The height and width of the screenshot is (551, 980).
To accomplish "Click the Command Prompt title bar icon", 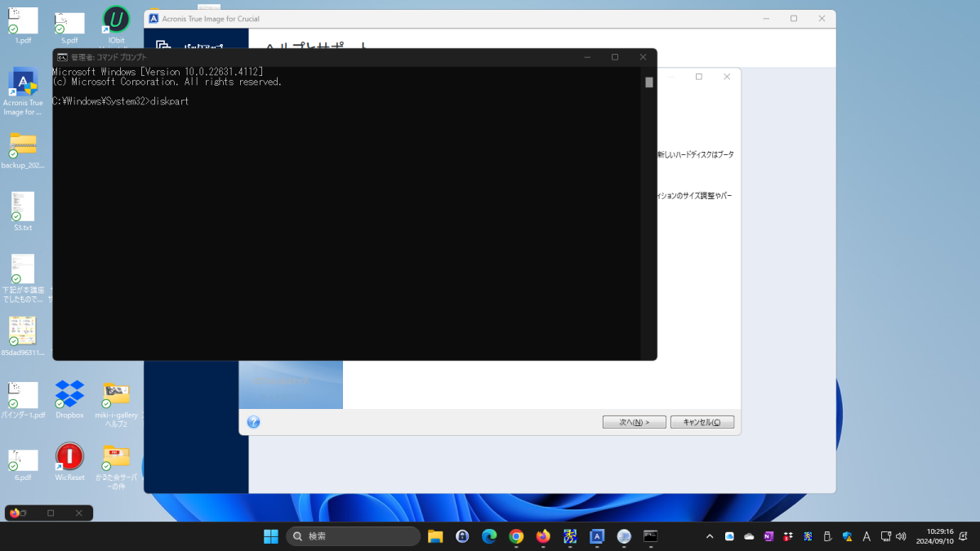I will (x=62, y=57).
